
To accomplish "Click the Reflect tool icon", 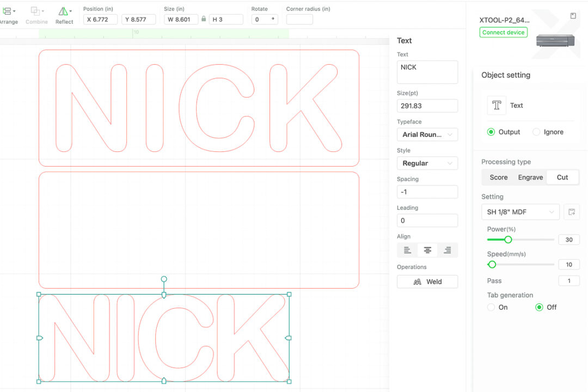I will point(64,11).
